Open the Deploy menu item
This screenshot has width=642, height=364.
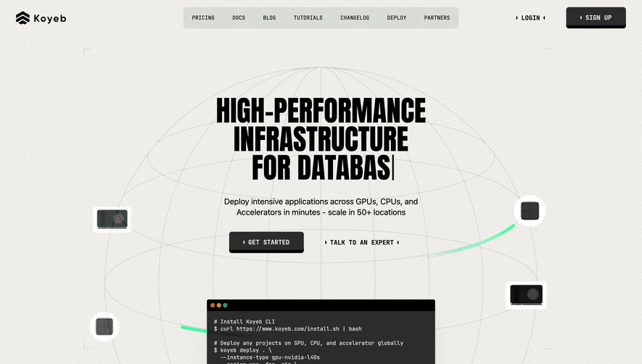click(397, 17)
